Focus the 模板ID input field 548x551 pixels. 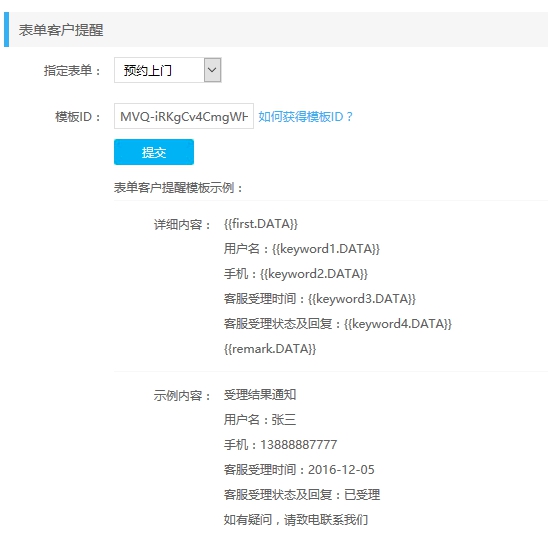183,116
